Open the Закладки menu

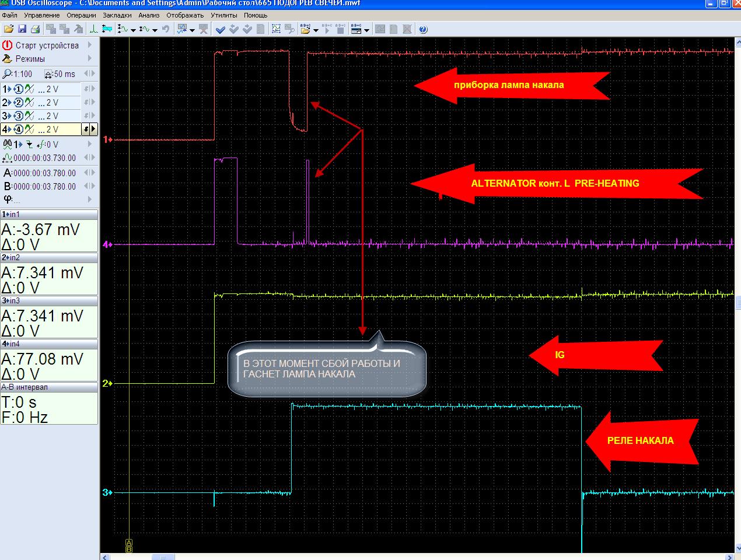(117, 15)
